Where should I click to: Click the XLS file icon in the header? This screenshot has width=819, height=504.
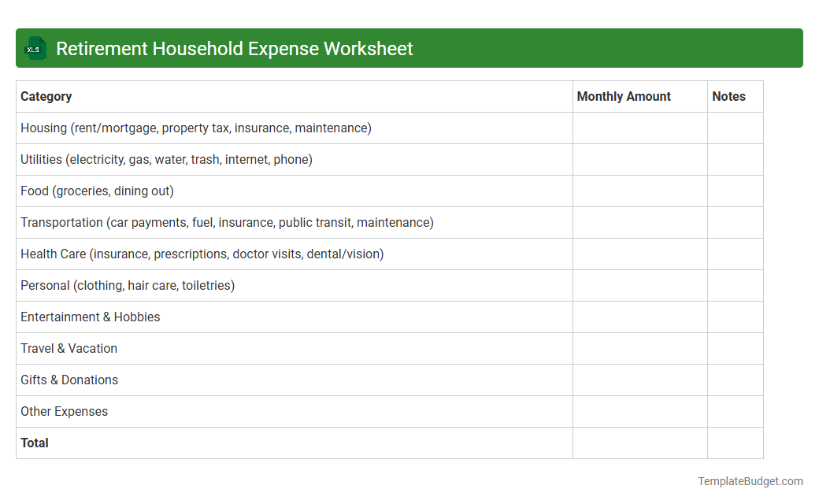coord(35,48)
